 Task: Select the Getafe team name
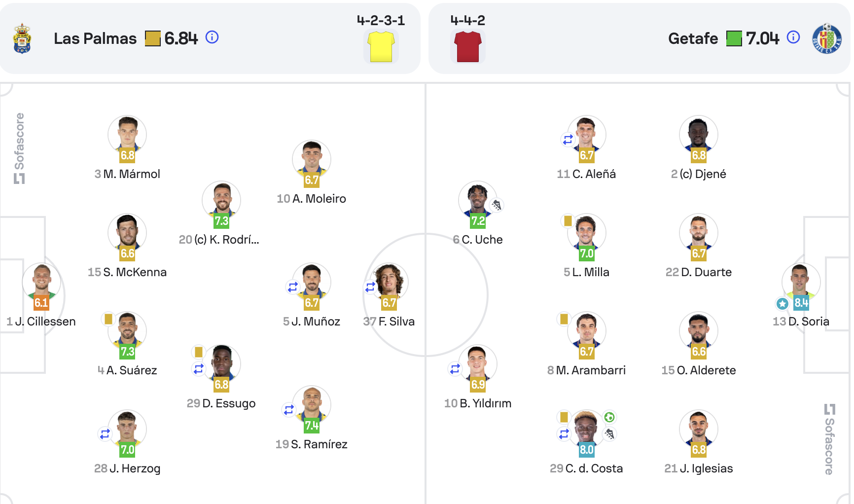693,38
